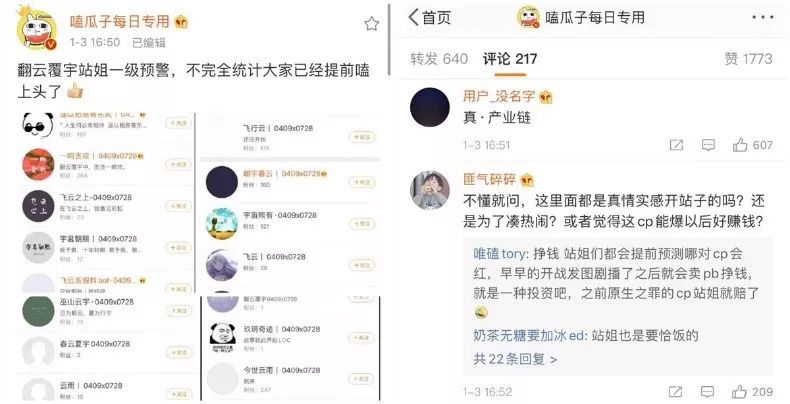Select the 评论 217 tab

(510, 59)
